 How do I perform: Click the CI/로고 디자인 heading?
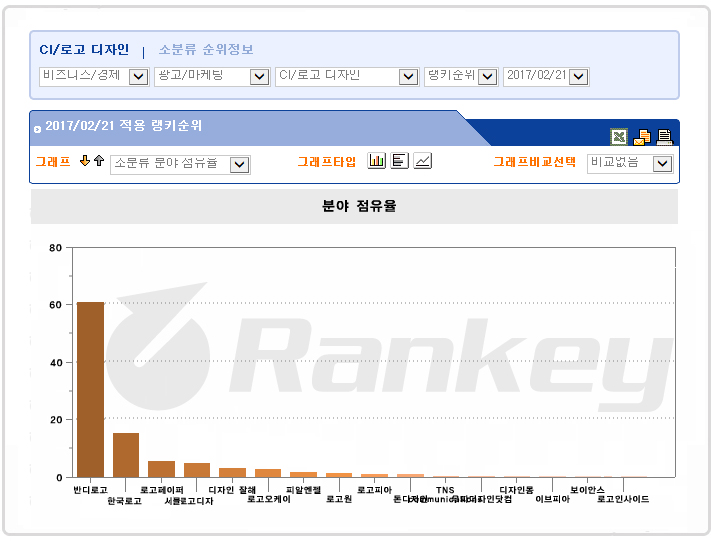click(84, 49)
